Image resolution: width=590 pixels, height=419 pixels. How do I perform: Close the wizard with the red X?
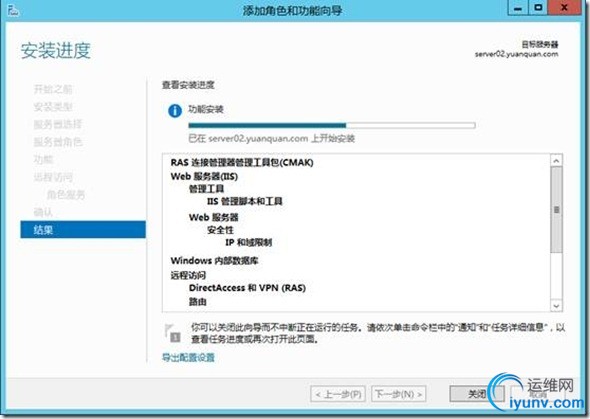tap(564, 8)
